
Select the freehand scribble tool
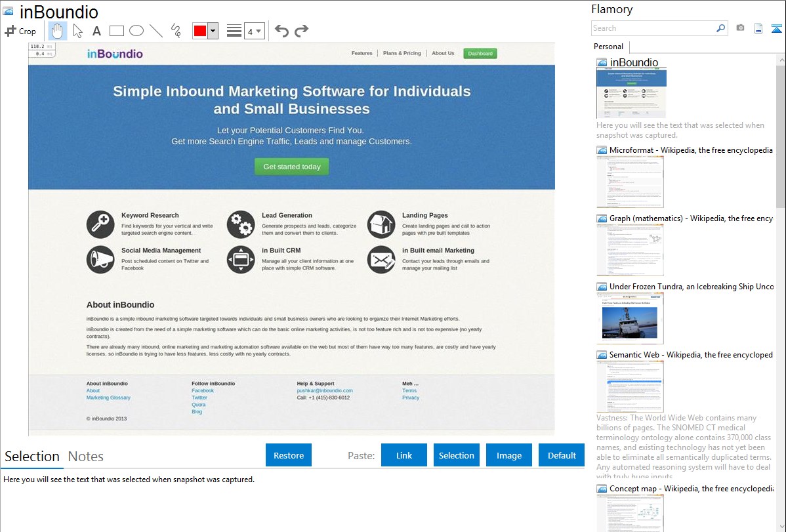coord(176,31)
